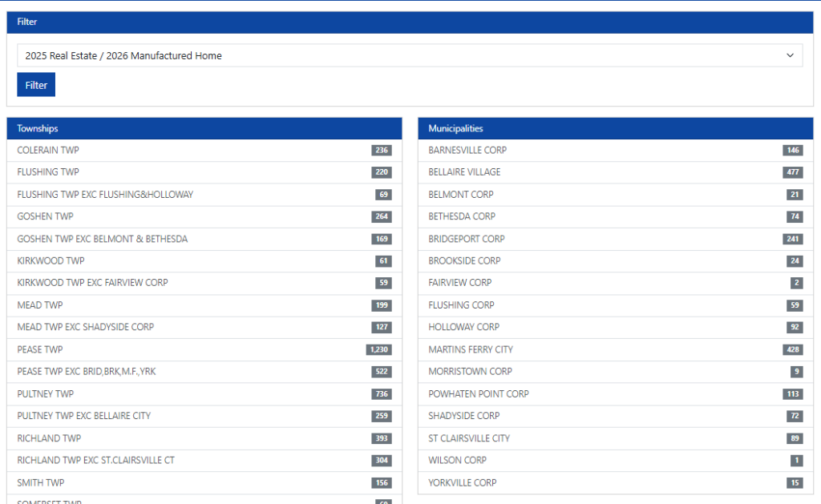The width and height of the screenshot is (821, 504).
Task: Open MARTINS FERRY CITY entry
Action: [471, 349]
